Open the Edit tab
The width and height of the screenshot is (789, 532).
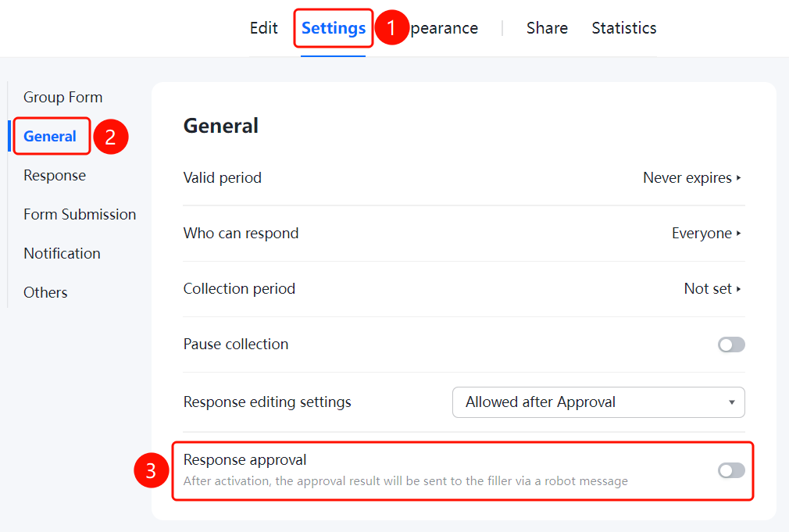pyautogui.click(x=264, y=28)
